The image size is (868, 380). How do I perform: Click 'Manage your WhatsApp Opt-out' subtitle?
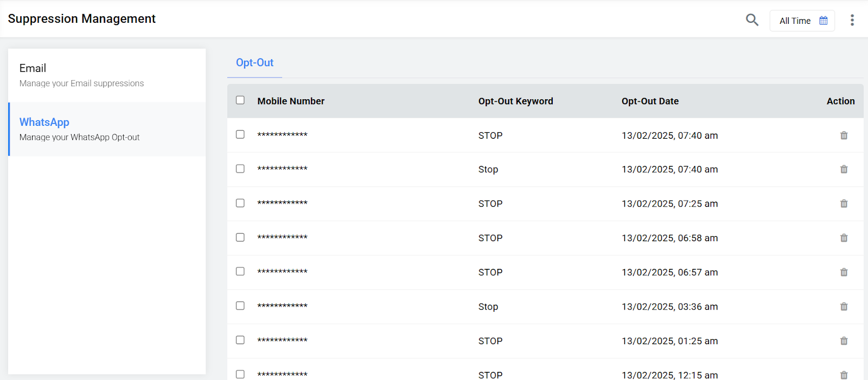point(80,138)
